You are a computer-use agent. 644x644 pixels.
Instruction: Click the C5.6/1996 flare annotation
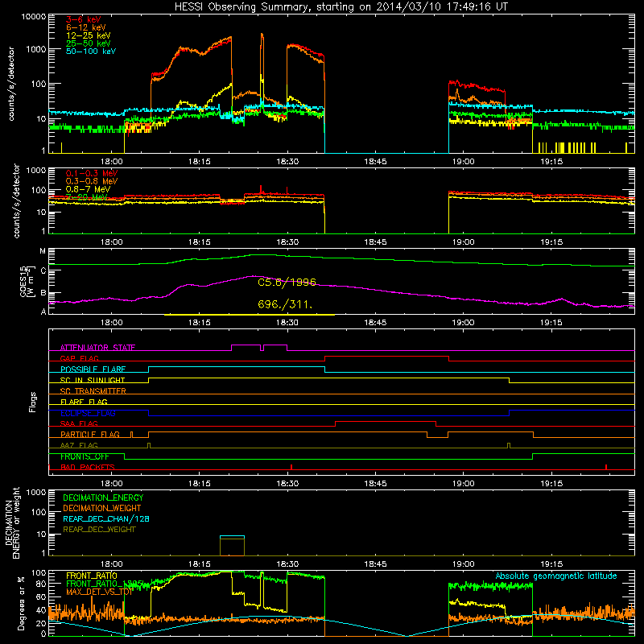(287, 283)
